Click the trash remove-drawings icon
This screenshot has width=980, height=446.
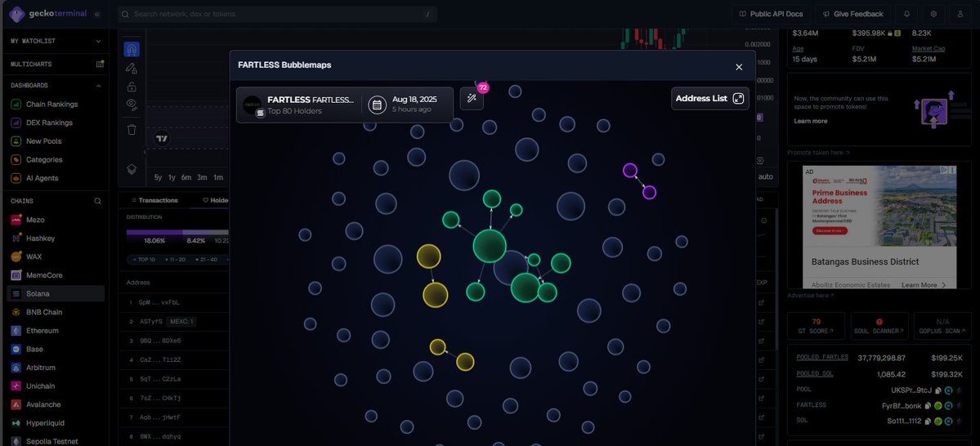point(132,129)
